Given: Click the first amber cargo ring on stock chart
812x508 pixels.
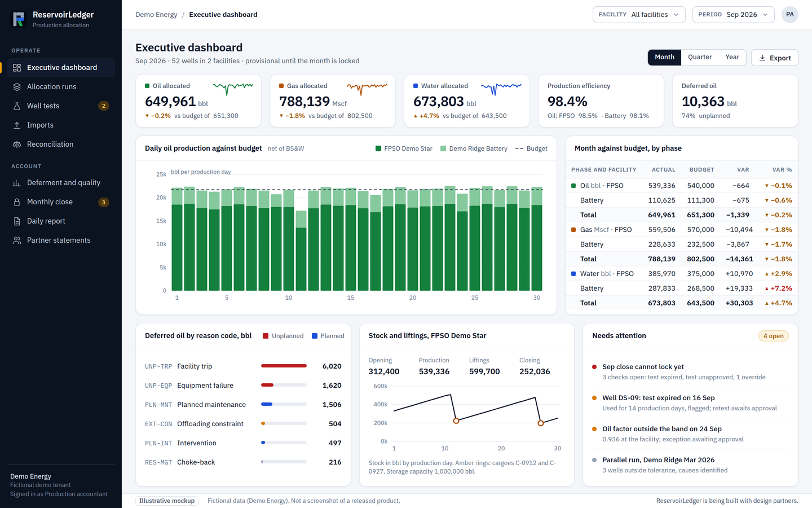Looking at the screenshot, I should pyautogui.click(x=456, y=421).
